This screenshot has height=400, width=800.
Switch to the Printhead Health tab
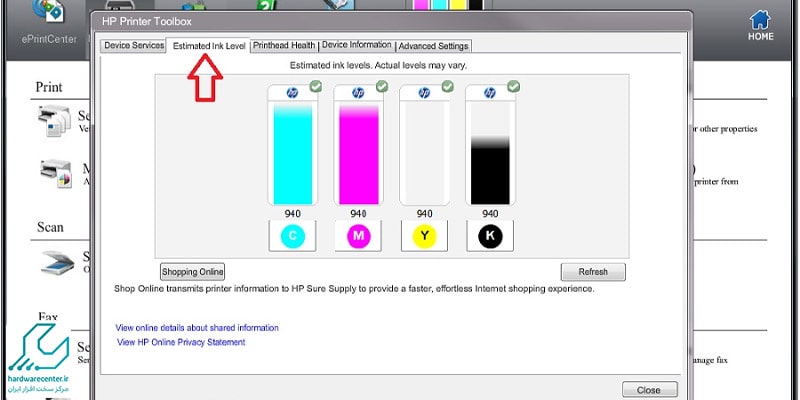click(x=284, y=45)
